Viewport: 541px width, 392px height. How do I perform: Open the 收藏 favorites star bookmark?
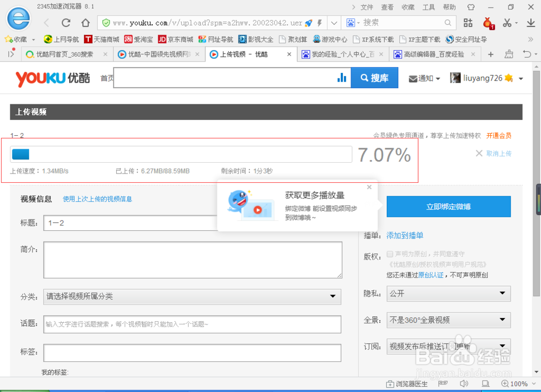tap(16, 39)
